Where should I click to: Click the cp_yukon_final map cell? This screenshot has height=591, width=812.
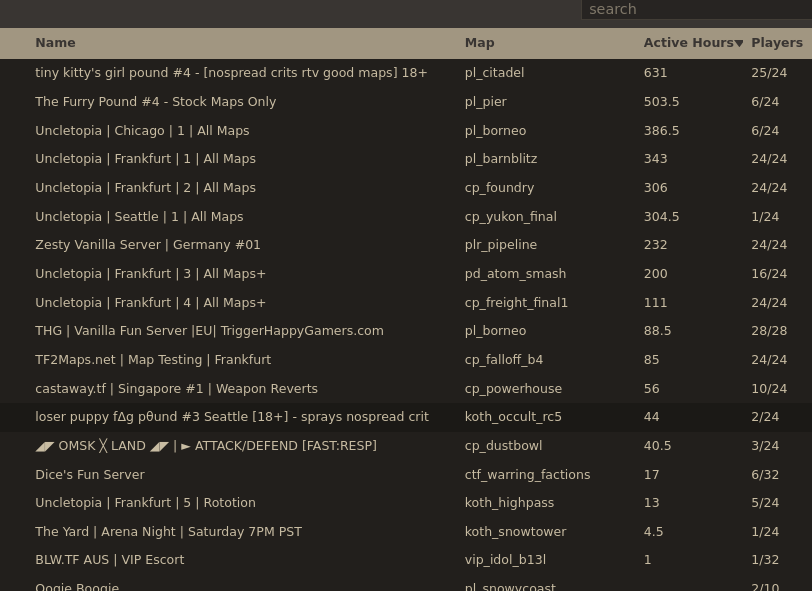[x=511, y=217]
